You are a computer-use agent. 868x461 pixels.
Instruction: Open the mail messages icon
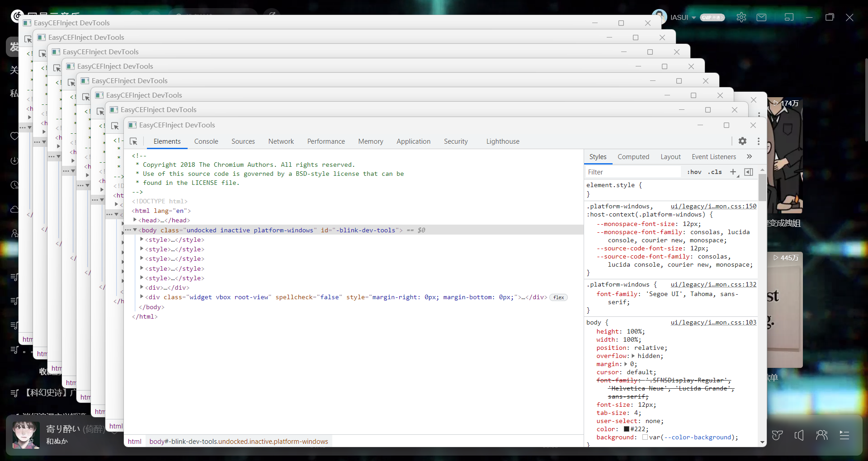(x=762, y=18)
